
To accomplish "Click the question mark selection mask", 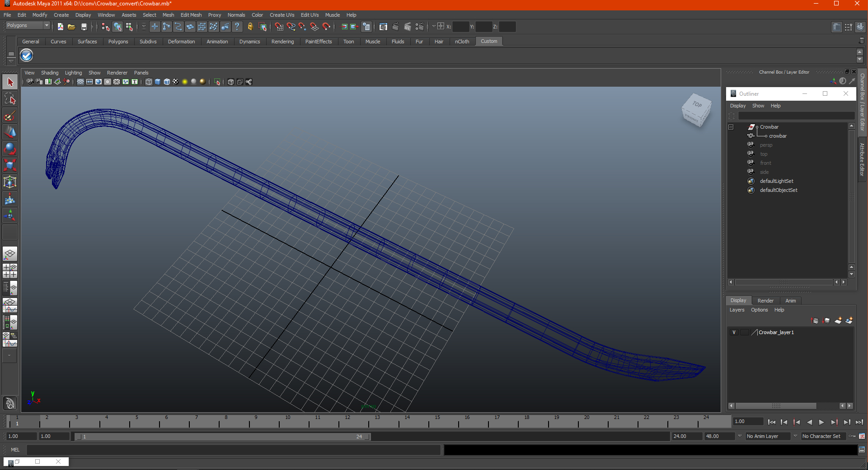I will 237,27.
